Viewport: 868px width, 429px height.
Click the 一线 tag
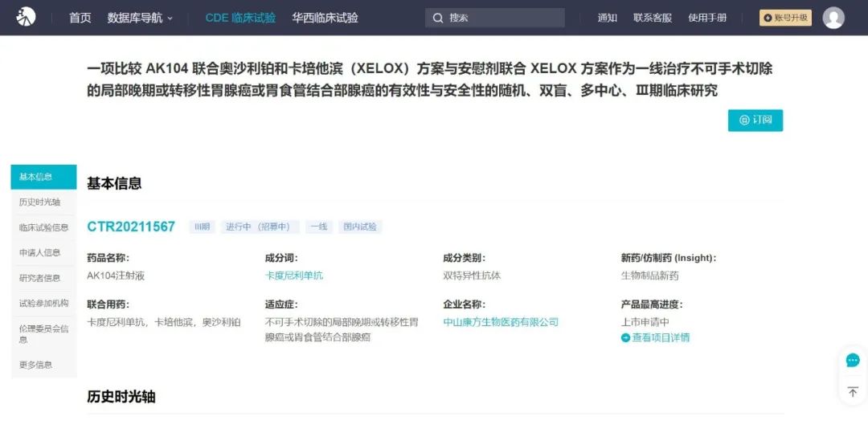pyautogui.click(x=319, y=227)
